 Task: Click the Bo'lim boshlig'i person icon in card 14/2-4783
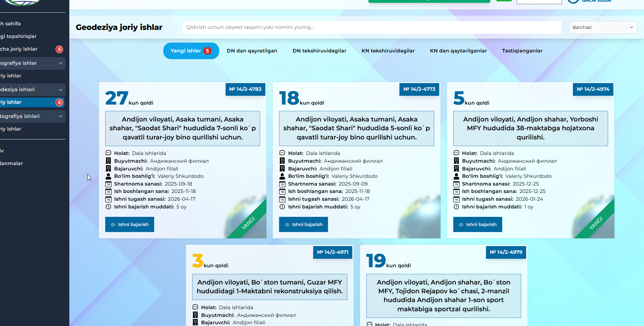(108, 176)
